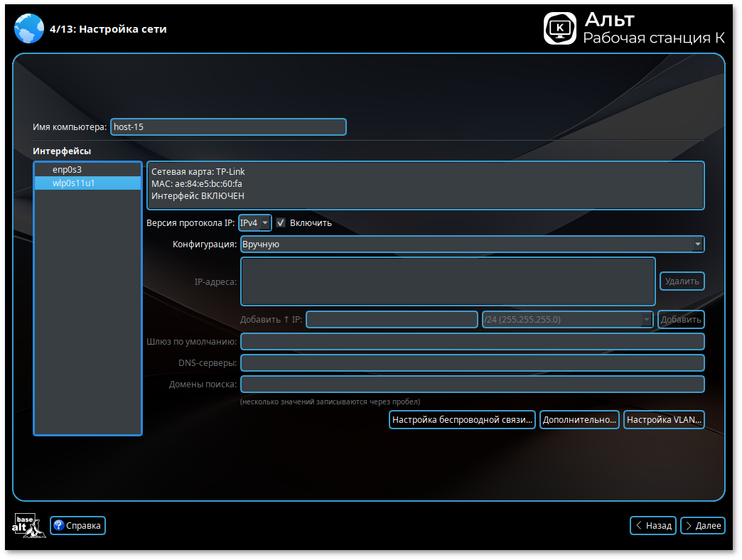
Task: Click the globe icon beside the step title
Action: coord(28,29)
